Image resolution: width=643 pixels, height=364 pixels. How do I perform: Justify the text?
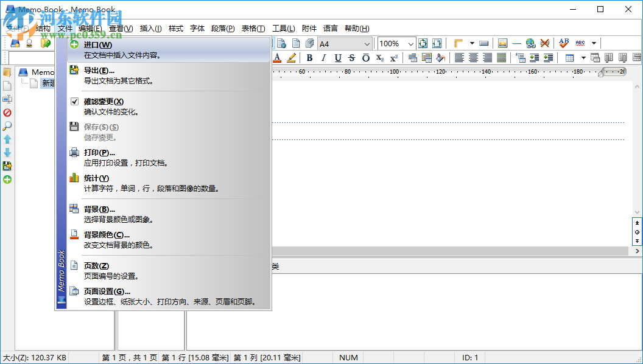click(x=501, y=58)
